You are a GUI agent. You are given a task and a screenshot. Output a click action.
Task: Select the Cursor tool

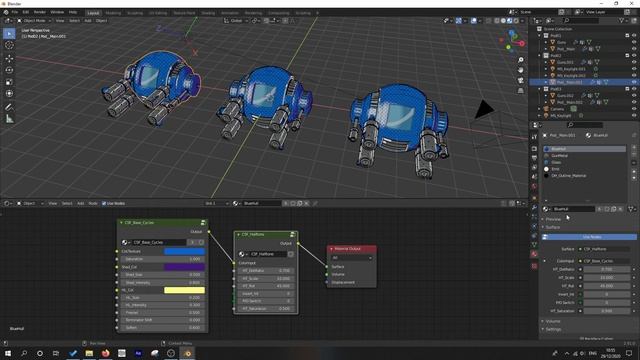9,45
